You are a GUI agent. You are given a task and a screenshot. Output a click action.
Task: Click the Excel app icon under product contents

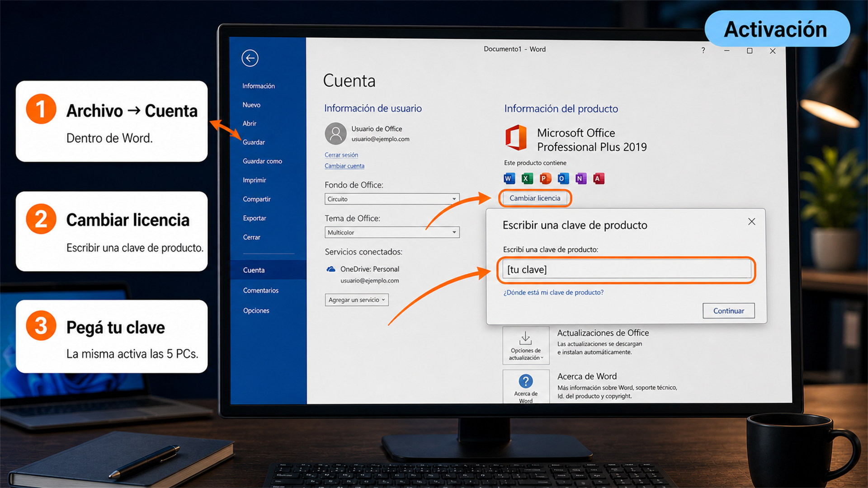[x=527, y=178]
